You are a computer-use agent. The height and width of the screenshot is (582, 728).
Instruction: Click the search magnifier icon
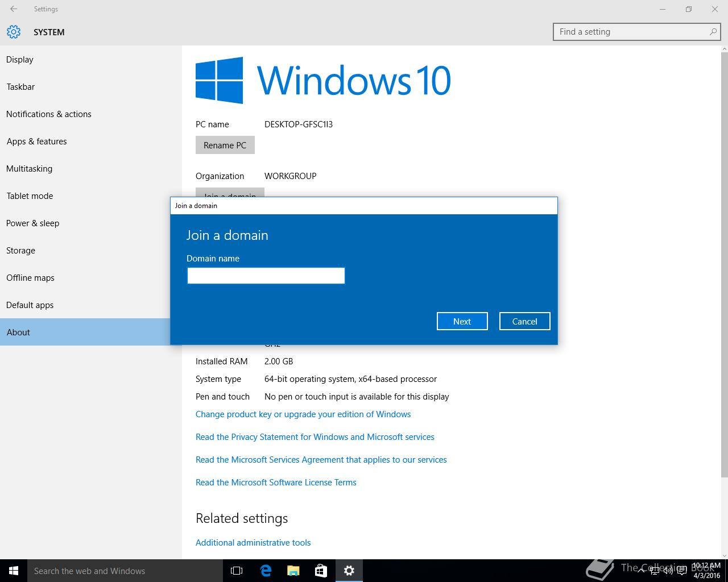[713, 32]
